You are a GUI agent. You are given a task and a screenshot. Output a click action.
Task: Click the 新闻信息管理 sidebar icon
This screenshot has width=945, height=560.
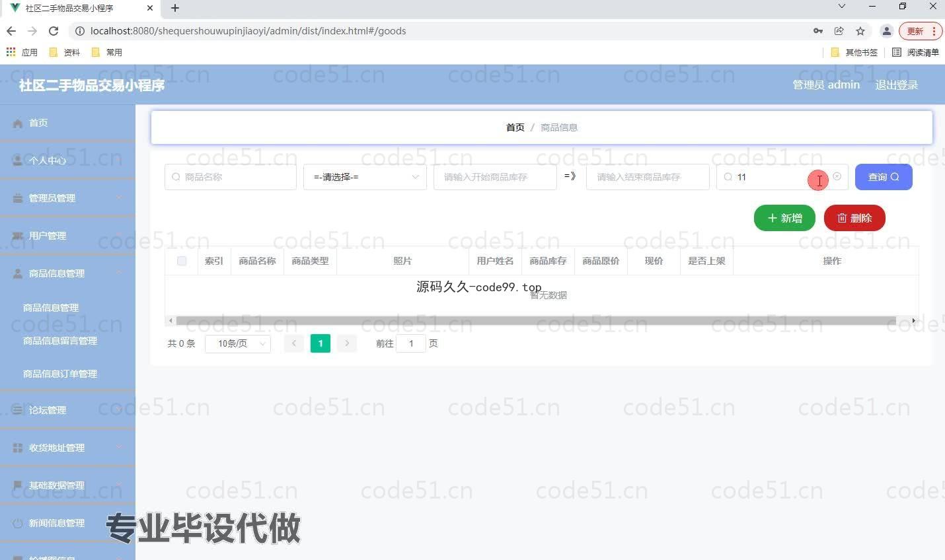18,523
